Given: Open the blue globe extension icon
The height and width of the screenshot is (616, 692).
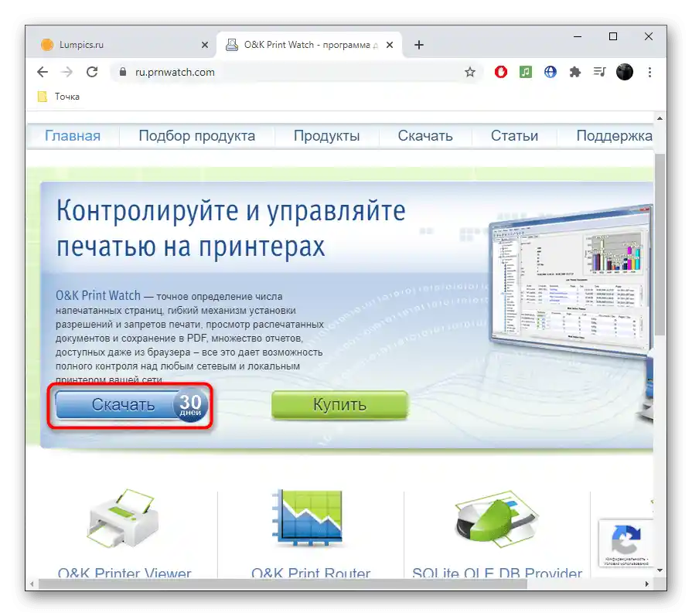Looking at the screenshot, I should click(x=551, y=72).
